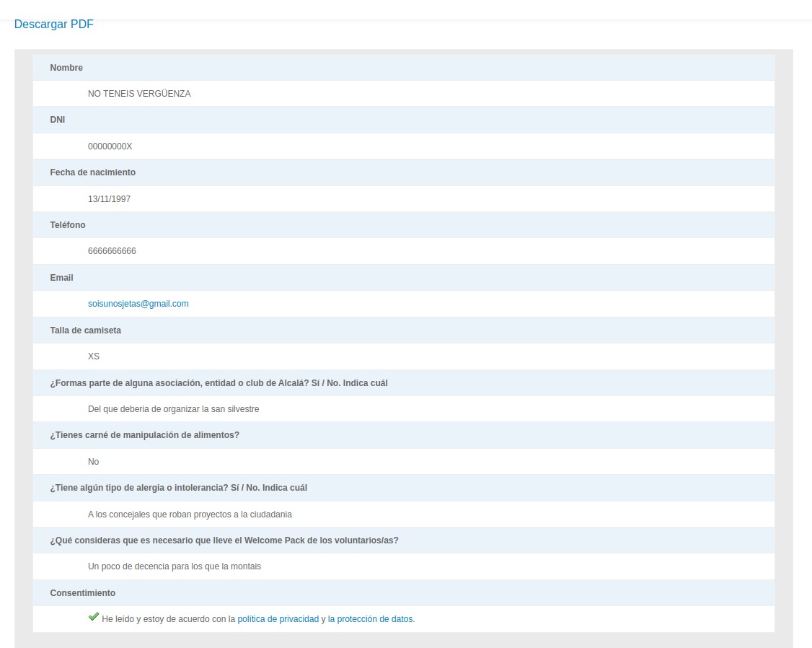
Task: Click the Consentimiento label
Action: click(x=83, y=593)
